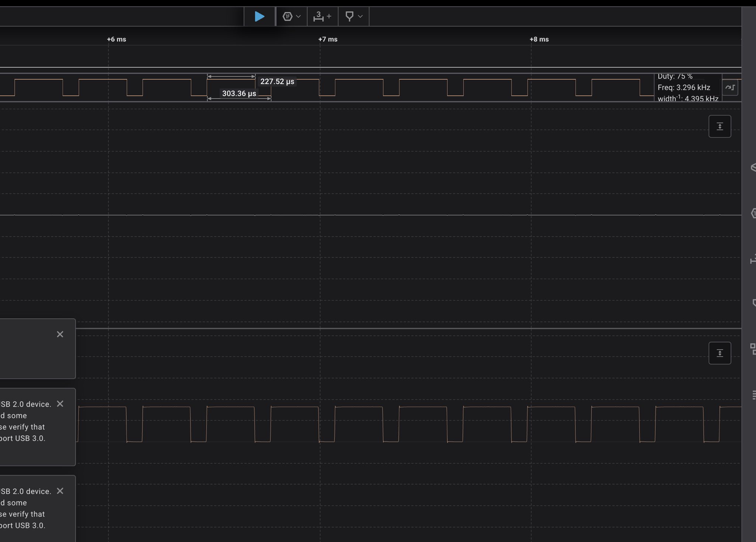Start a capture with the blue play button

pyautogui.click(x=260, y=17)
